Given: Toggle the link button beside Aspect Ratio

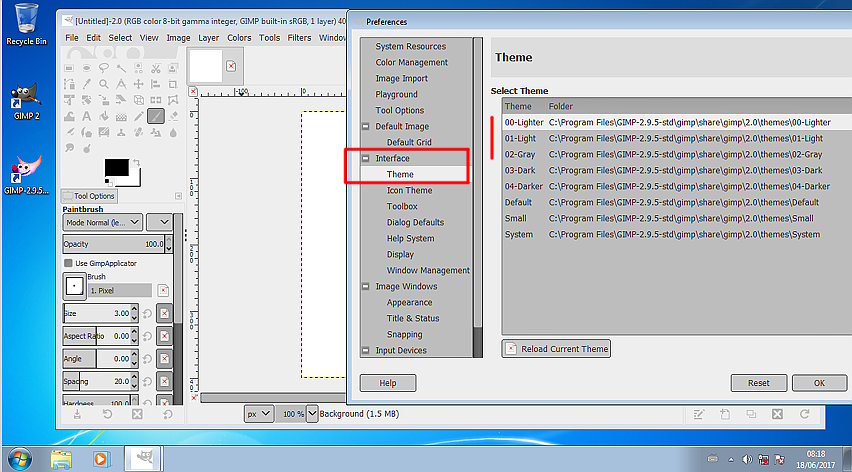Looking at the screenshot, I should [x=164, y=336].
